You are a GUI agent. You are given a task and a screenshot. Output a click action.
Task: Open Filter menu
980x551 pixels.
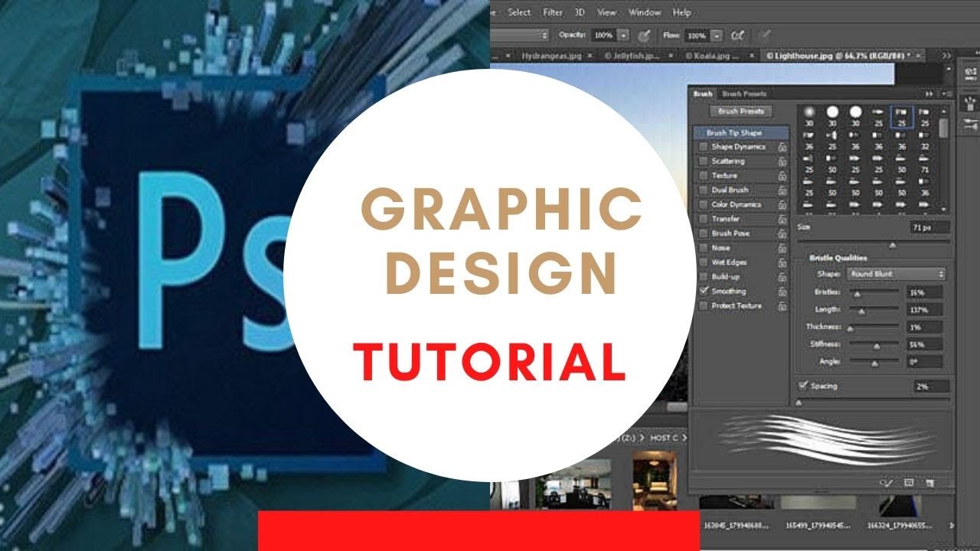[553, 12]
